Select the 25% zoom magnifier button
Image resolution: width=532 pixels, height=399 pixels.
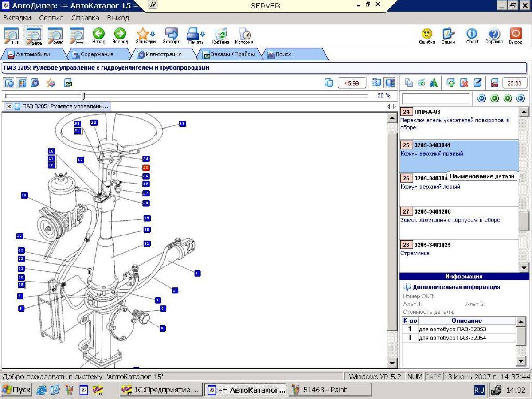pyautogui.click(x=55, y=36)
